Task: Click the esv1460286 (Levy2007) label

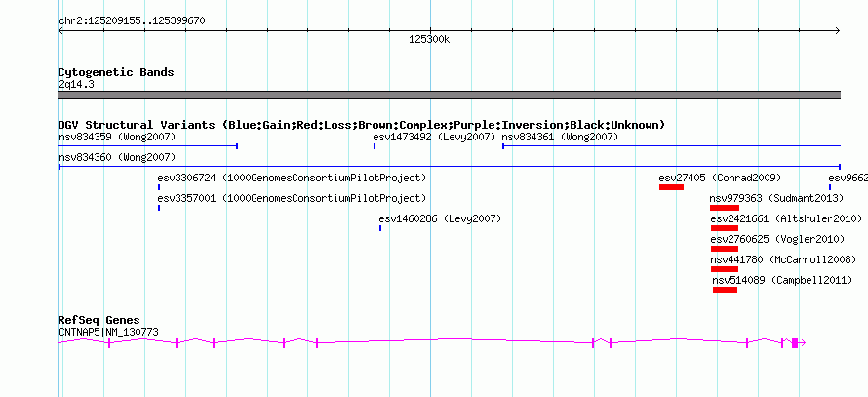Action: pos(440,218)
